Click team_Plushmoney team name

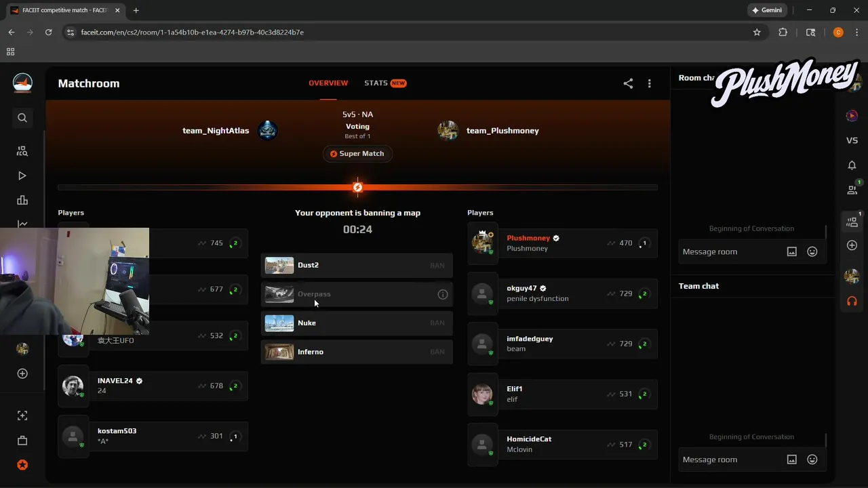pos(502,130)
